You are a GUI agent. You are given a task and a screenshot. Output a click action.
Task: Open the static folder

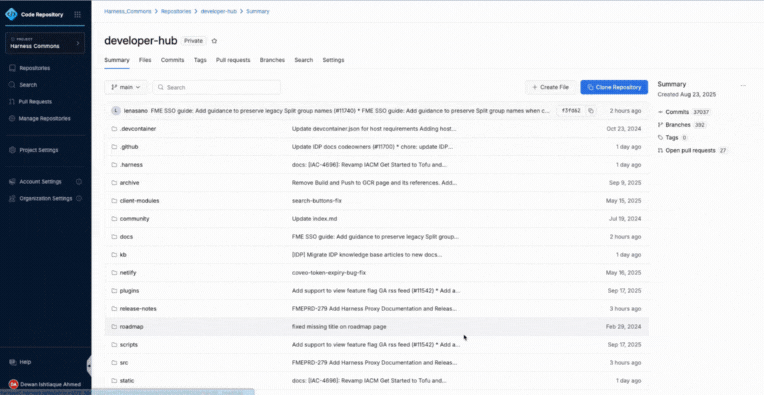point(127,381)
